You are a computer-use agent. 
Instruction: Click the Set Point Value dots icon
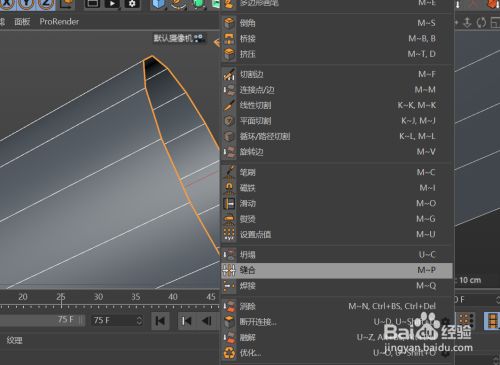click(x=229, y=234)
